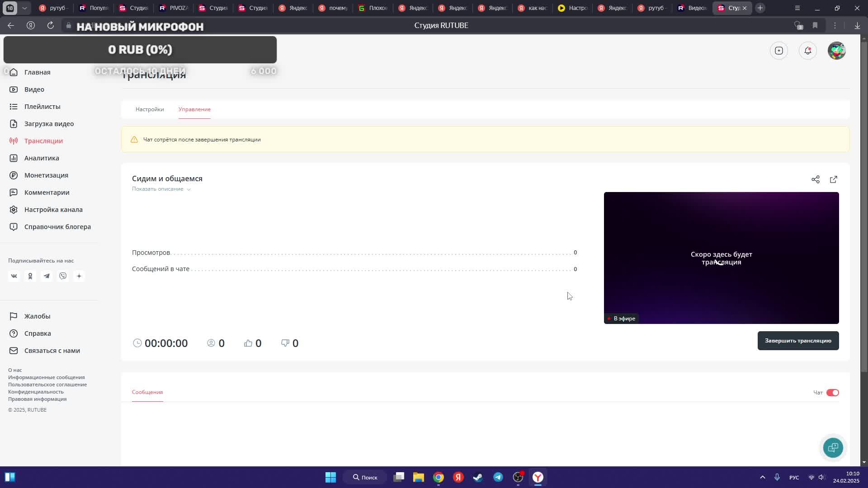Click the VK social icon
The image size is (868, 488).
14,276
